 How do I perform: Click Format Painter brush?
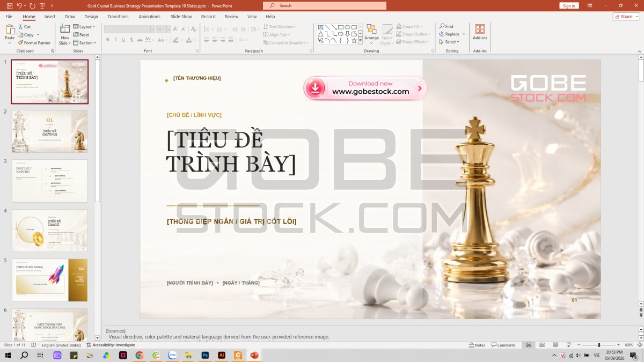[x=34, y=43]
